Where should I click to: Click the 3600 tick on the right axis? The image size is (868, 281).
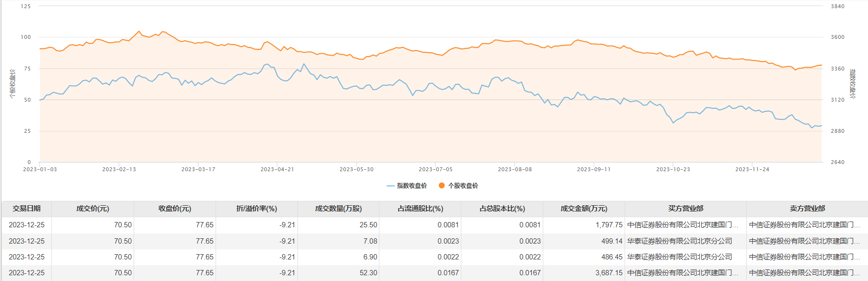[x=837, y=37]
